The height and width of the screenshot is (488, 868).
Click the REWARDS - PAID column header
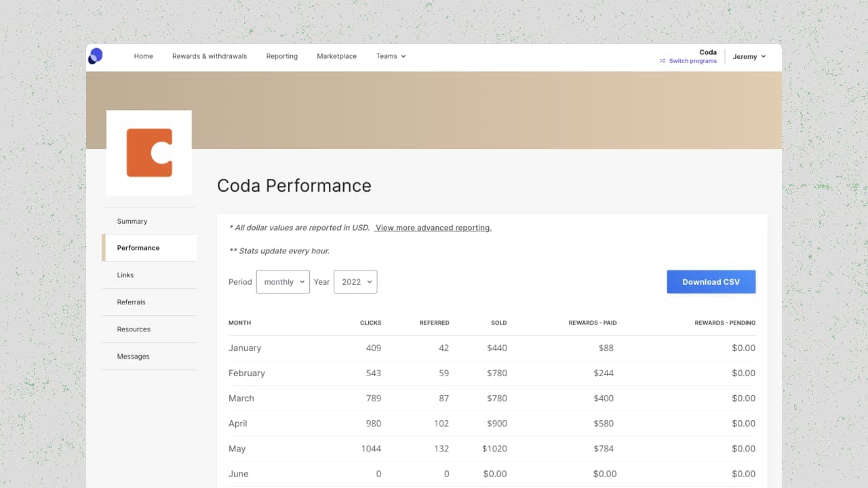click(x=593, y=323)
